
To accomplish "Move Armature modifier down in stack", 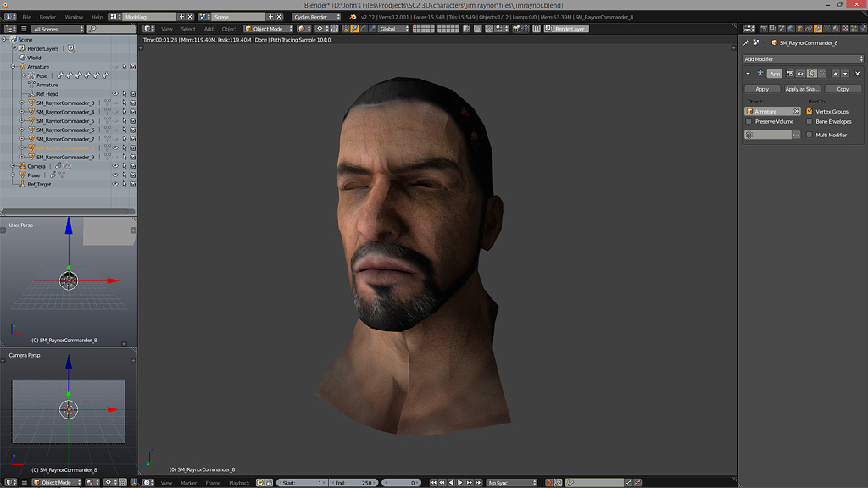I will pyautogui.click(x=845, y=74).
